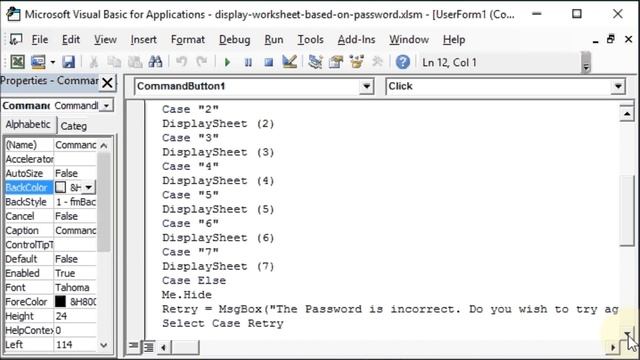The image size is (640, 360).
Task: Click the Toolbox icon
Action: 378,62
